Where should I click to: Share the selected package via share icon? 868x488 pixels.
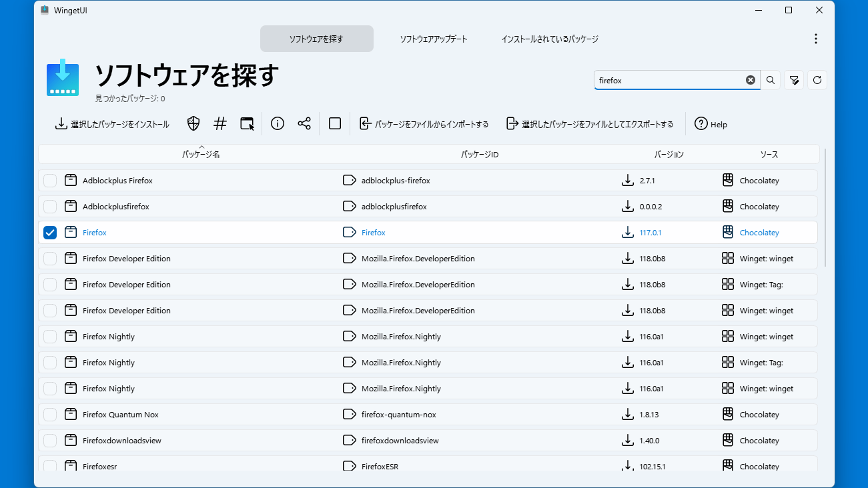click(304, 123)
